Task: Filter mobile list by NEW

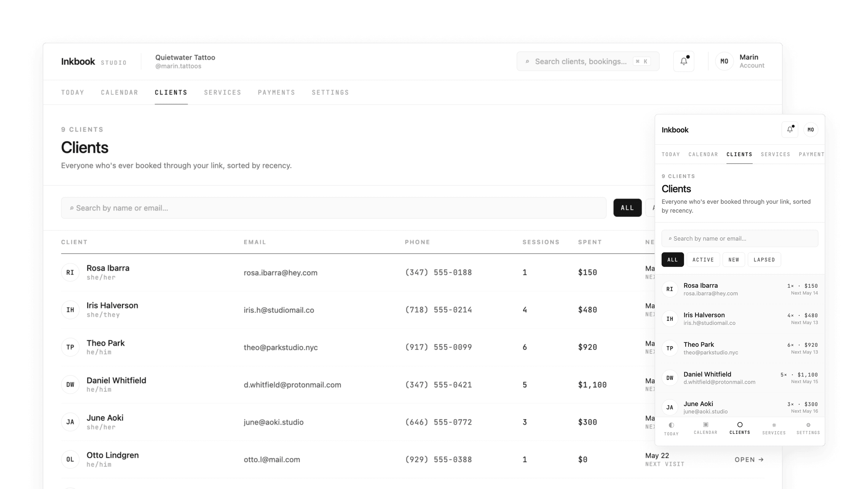Action: coord(734,260)
